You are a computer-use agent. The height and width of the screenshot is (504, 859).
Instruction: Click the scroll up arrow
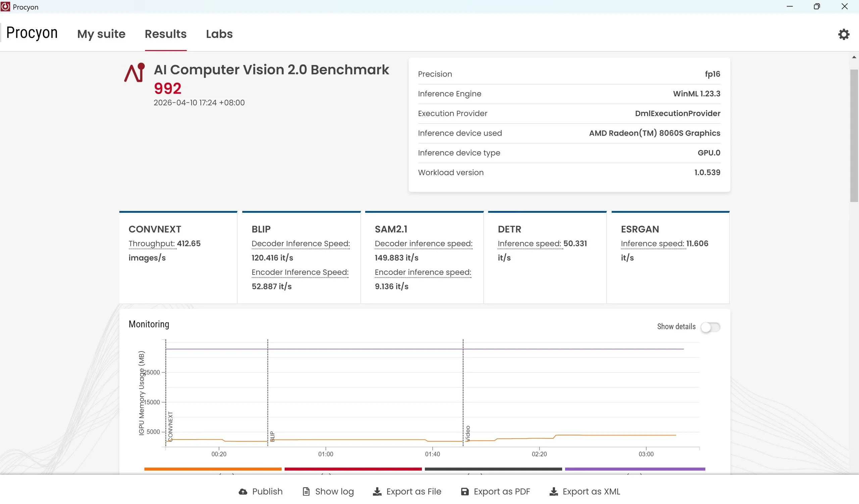[x=854, y=57]
